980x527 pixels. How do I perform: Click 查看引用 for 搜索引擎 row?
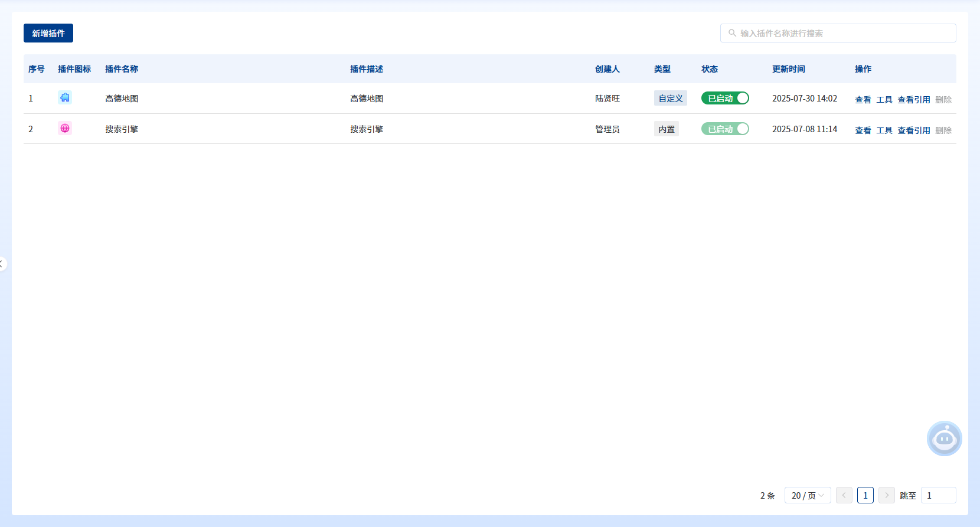coord(913,130)
